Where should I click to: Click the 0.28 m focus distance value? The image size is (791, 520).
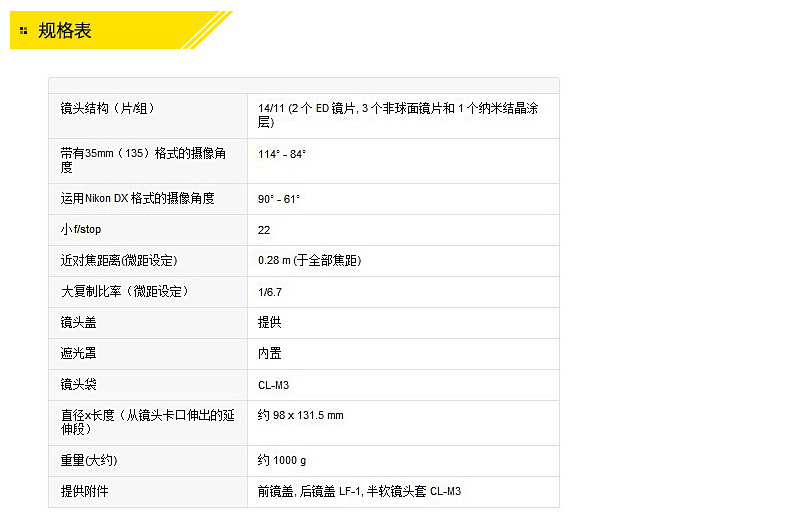(x=309, y=261)
